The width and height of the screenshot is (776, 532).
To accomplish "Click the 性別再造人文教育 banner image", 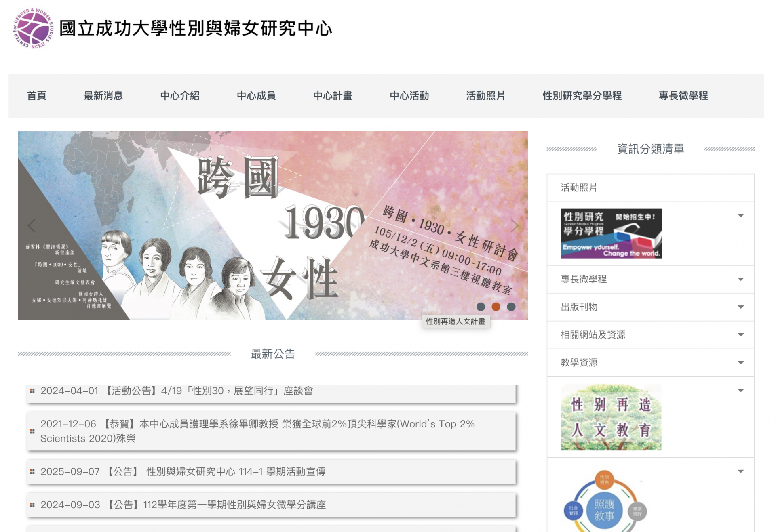I will coord(611,417).
